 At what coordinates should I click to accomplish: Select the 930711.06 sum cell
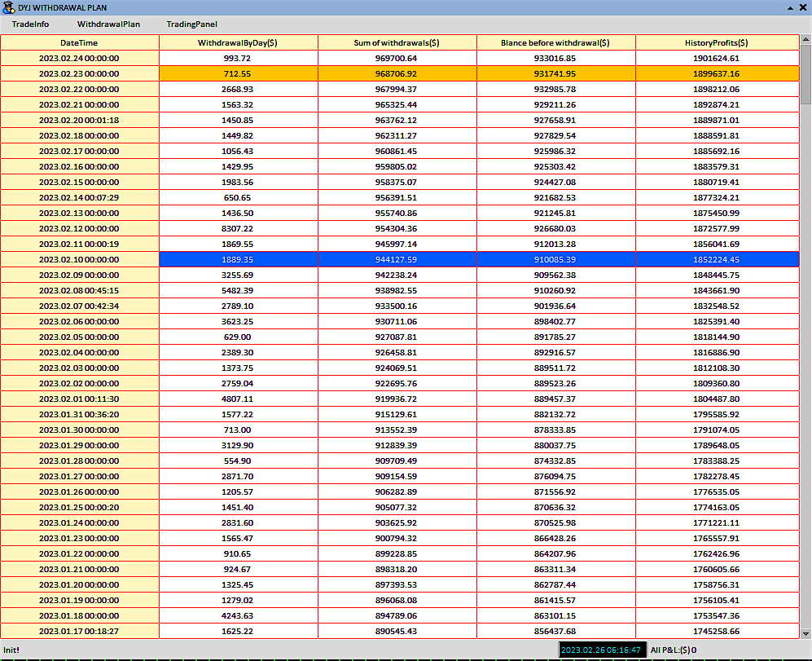pos(397,321)
